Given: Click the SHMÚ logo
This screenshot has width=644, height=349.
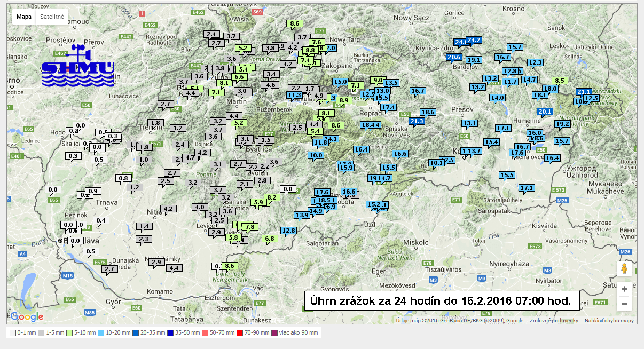Looking at the screenshot, I should [x=78, y=67].
